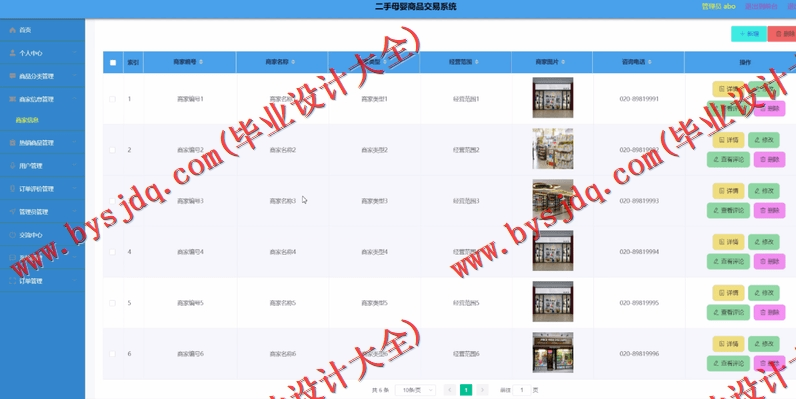Click 退出到前台 link in header
The height and width of the screenshot is (399, 796).
pos(760,7)
